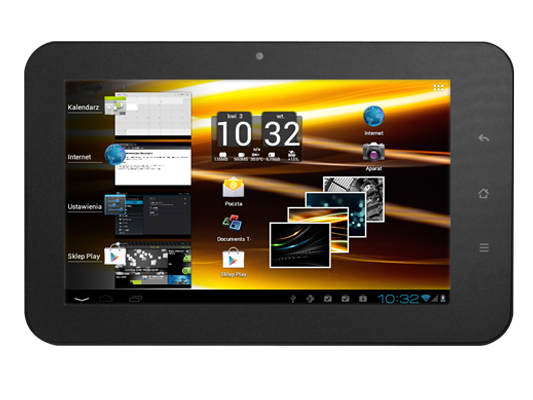Image resolution: width=533 pixels, height=400 pixels.
Task: Open the status bar clock 10:32
Action: (x=398, y=299)
